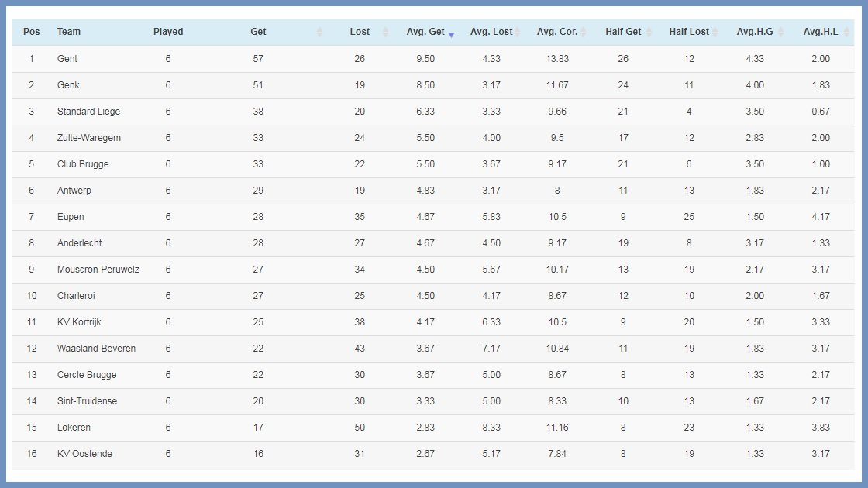Click the Half Get header label

(x=623, y=32)
